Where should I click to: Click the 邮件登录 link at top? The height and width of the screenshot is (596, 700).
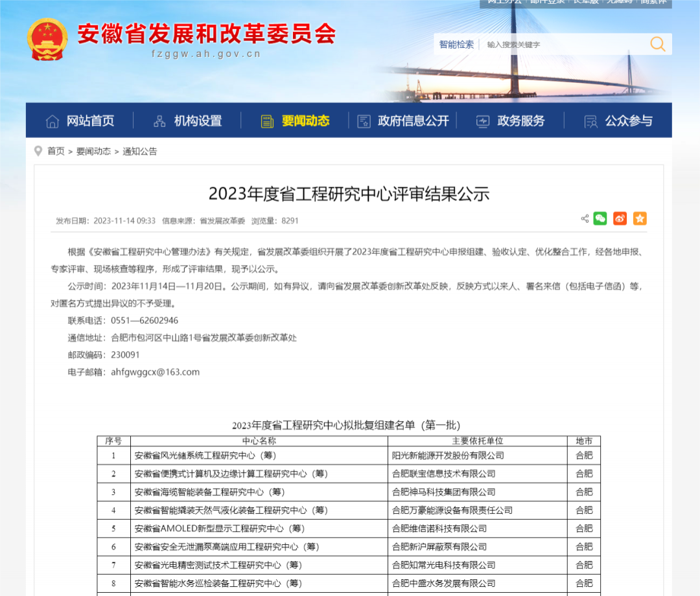click(x=548, y=3)
